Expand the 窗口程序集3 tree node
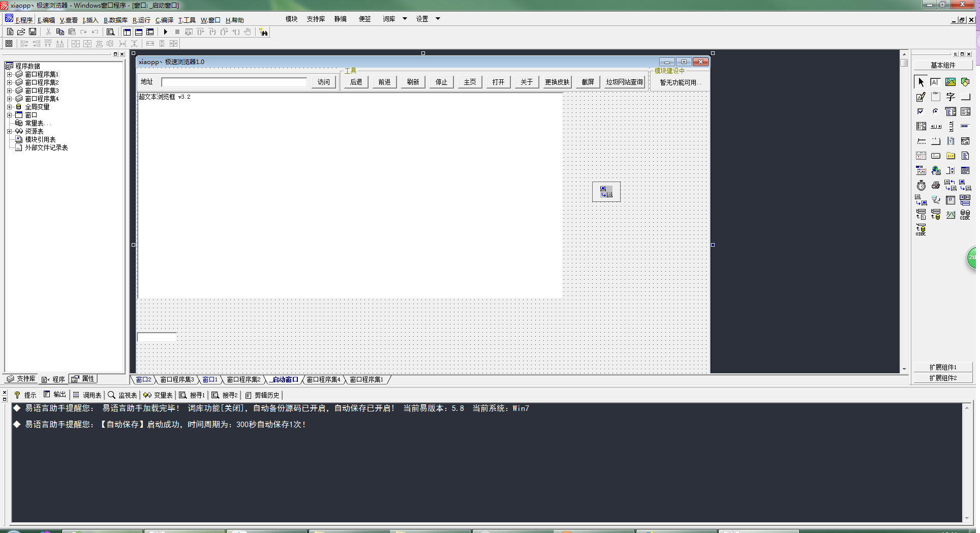Image resolution: width=980 pixels, height=533 pixels. pos(9,91)
